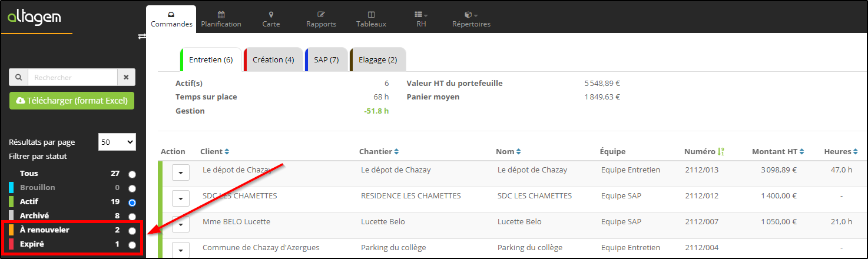
Task: Click the orange À renouveler color marker
Action: 11,230
